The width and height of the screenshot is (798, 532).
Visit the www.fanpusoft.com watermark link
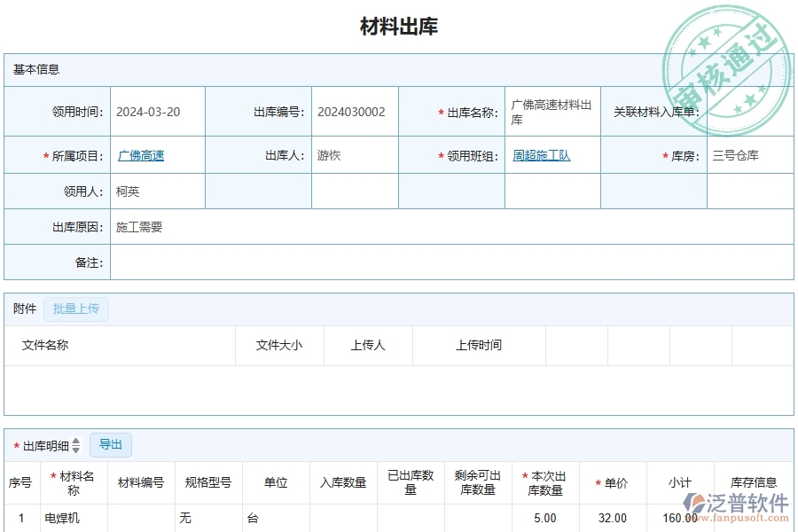tap(745, 517)
